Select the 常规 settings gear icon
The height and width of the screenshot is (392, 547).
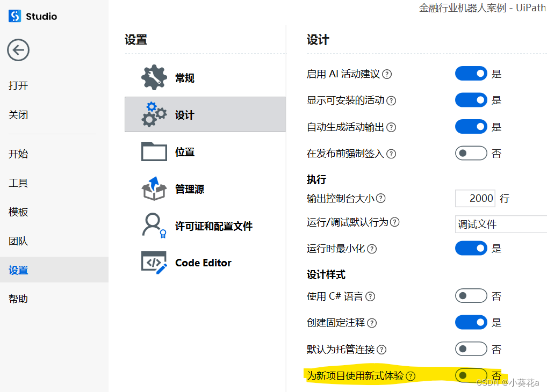click(x=153, y=77)
